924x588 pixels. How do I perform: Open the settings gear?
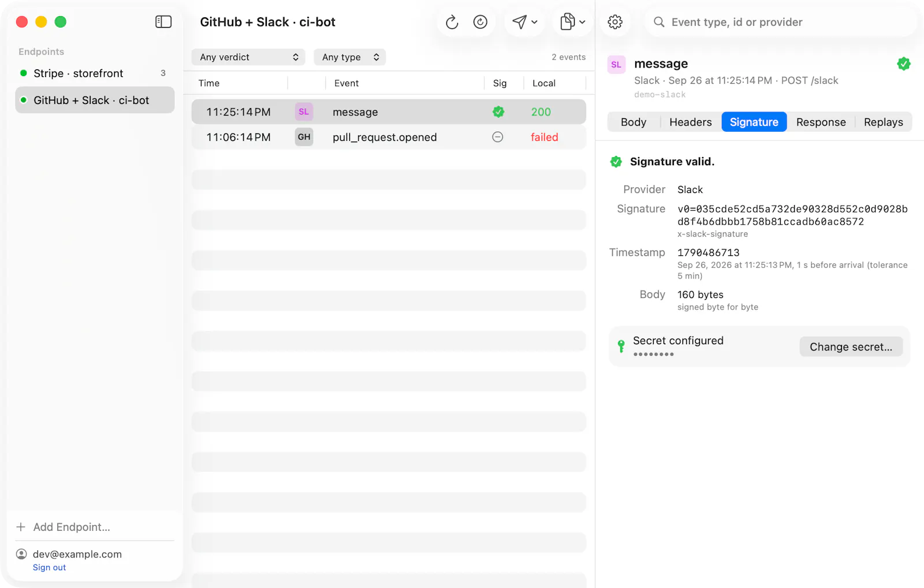(615, 22)
